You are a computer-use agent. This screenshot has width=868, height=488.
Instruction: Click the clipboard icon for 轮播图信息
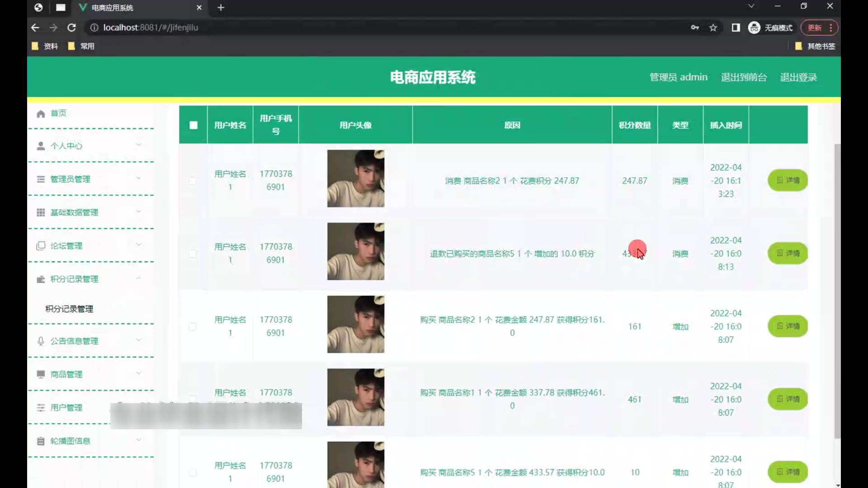41,441
